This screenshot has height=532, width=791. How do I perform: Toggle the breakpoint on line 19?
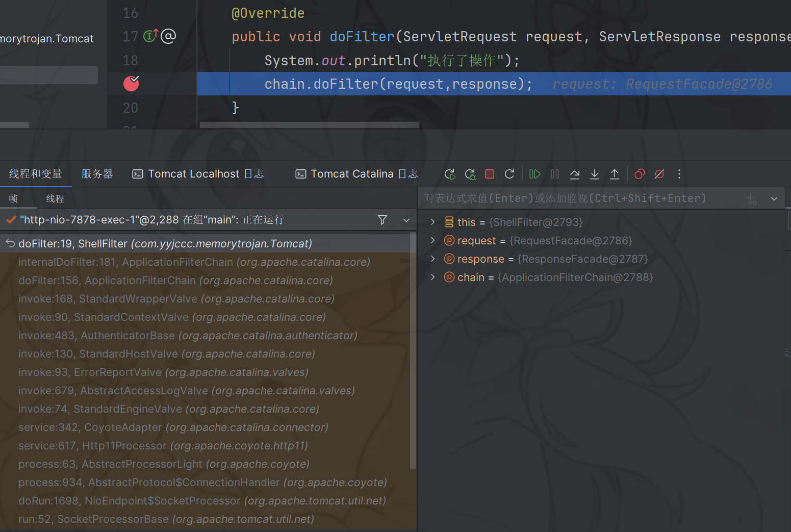coord(131,84)
